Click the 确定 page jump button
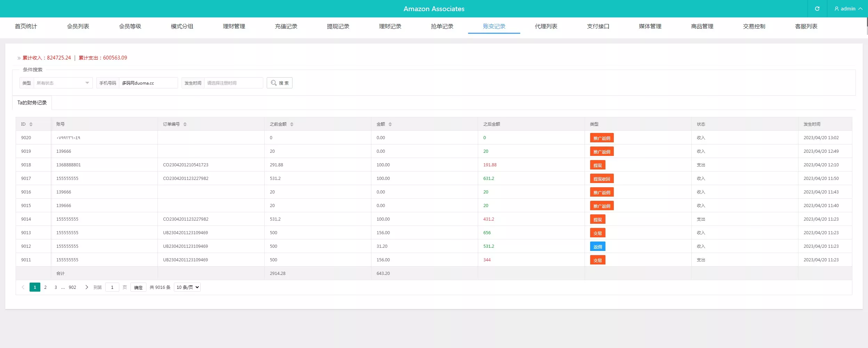Image resolution: width=868 pixels, height=348 pixels. (138, 287)
